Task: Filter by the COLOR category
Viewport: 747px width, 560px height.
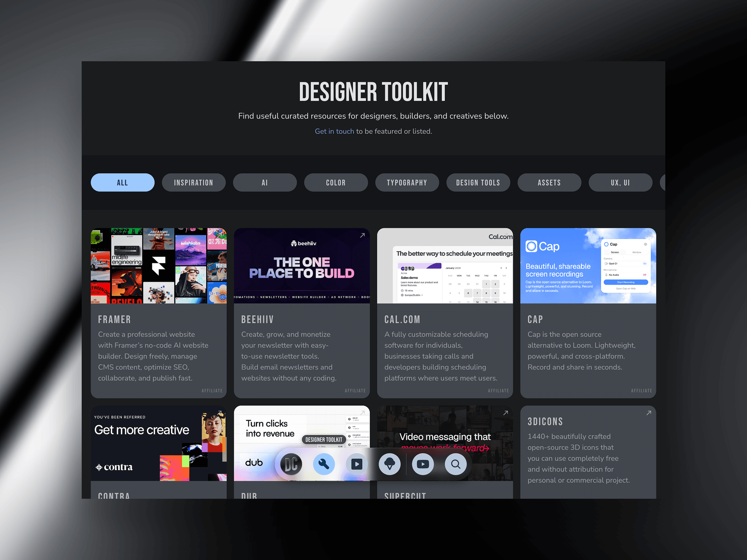Action: pos(336,183)
